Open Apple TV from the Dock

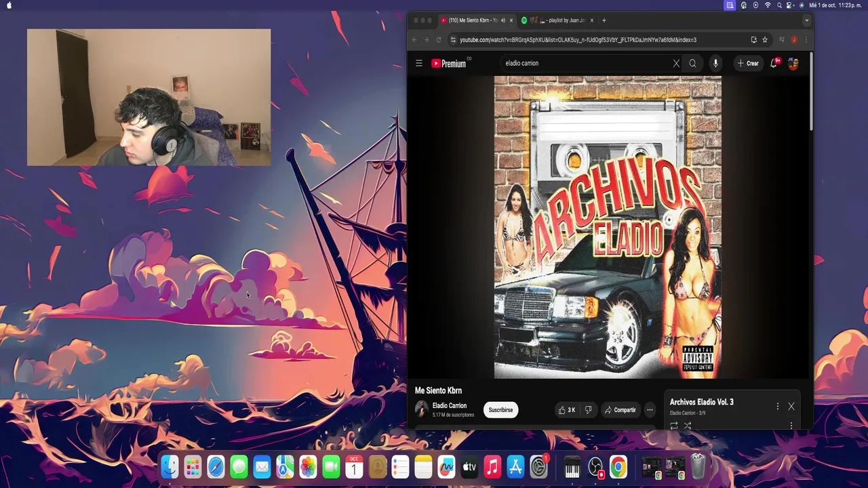(469, 467)
